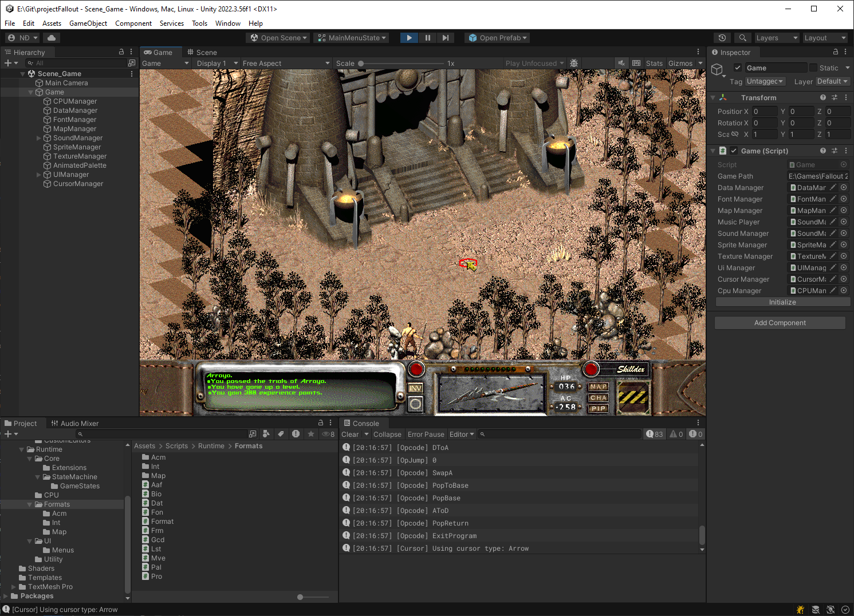This screenshot has height=616, width=854.
Task: Open Transform component help icon
Action: pos(823,97)
